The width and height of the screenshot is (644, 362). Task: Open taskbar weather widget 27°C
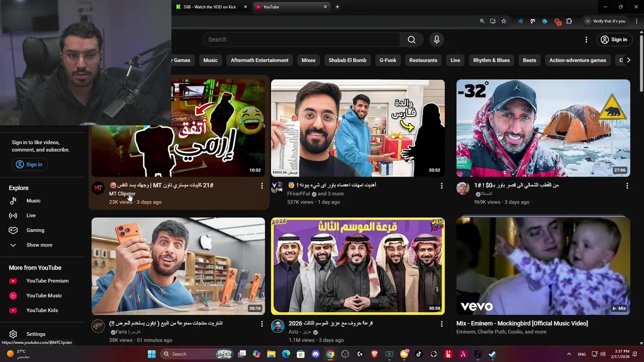click(x=18, y=354)
